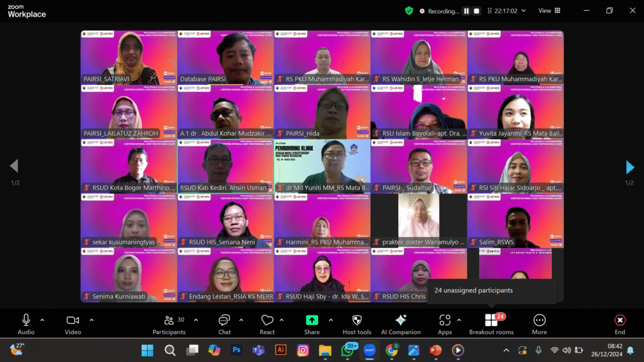Expand the meeting timer dropdown arrow
Viewport: 644px width, 362px height.
[524, 11]
